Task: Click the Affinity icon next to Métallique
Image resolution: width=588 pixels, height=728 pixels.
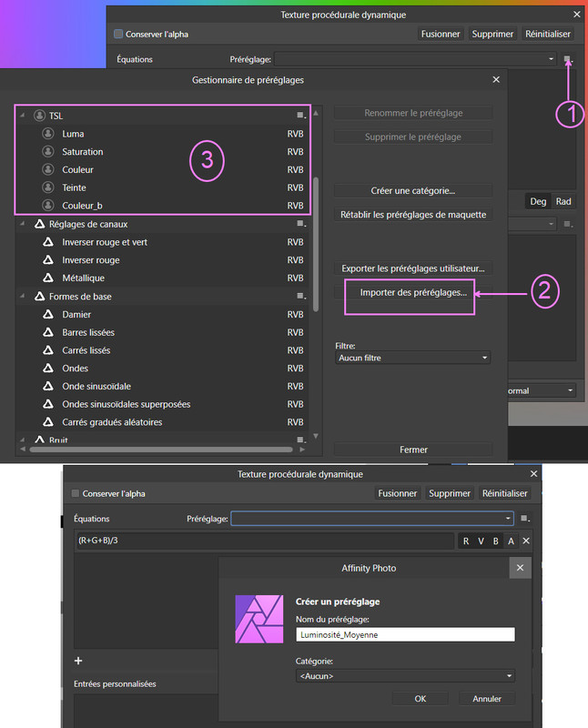Action: [x=48, y=278]
